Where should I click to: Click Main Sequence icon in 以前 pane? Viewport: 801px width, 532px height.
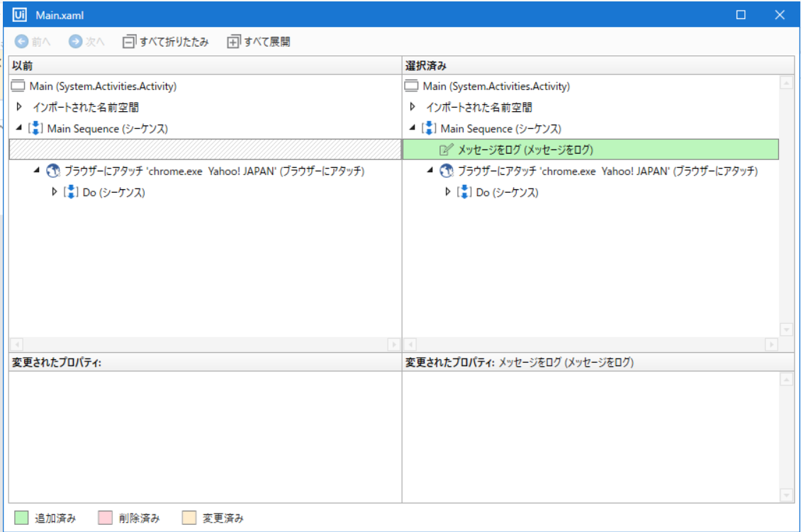(35, 128)
